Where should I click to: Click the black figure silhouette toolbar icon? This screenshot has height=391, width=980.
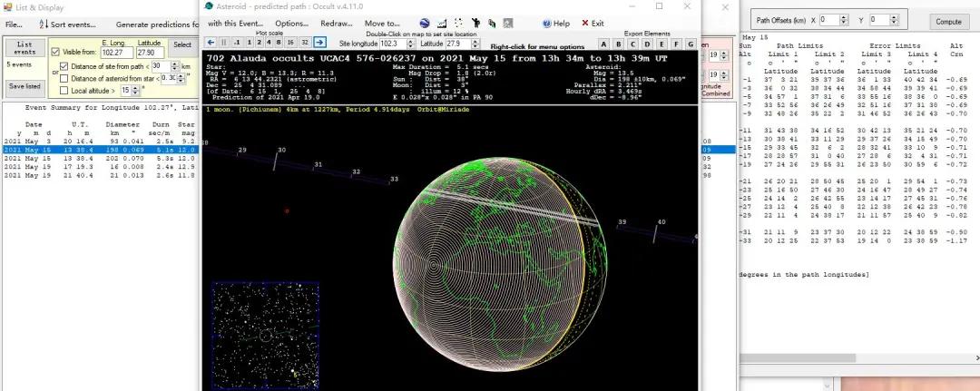[475, 23]
